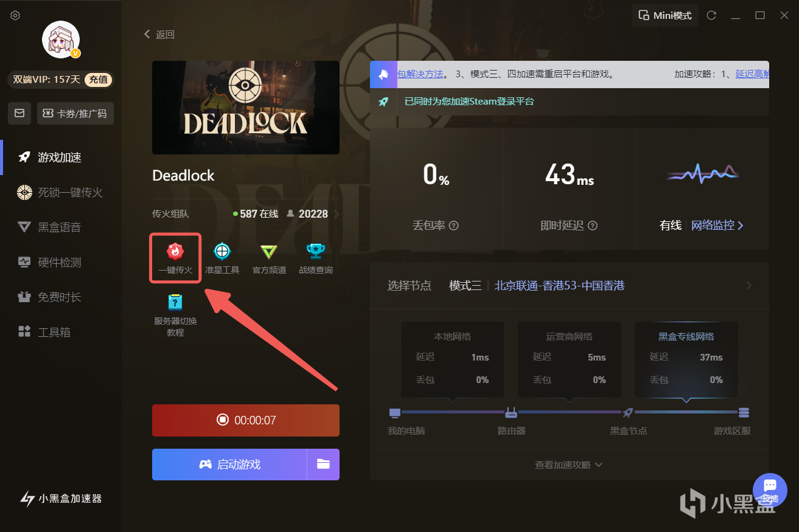Open the 官方频道 channel icon
Screen dimensions: 799x532
coord(269,251)
